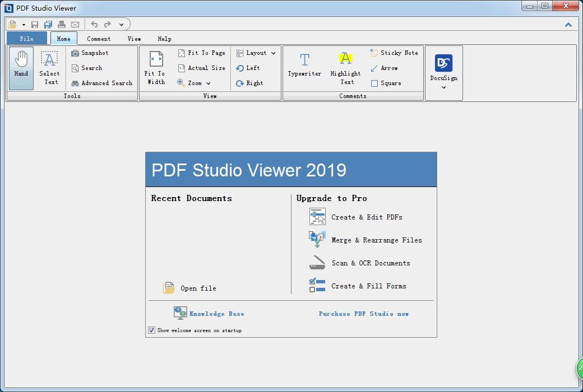Click the DocuSign icon
Screen dimensions: 583x392
[443, 63]
